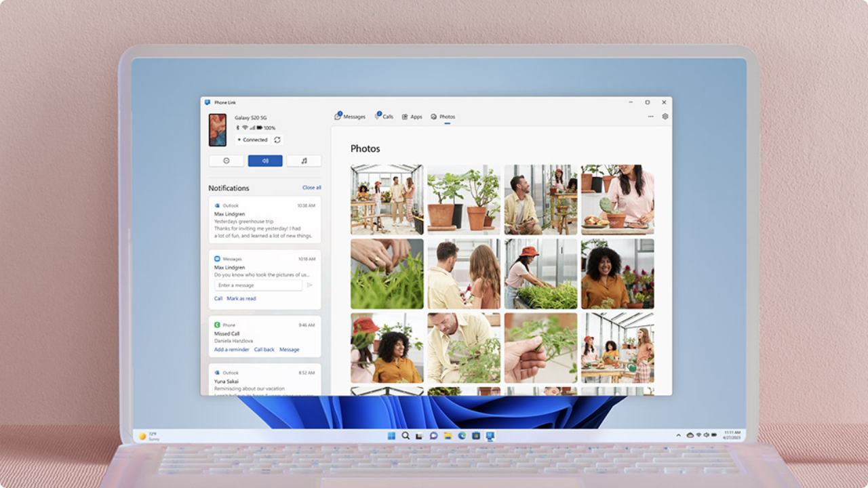868x488 pixels.
Task: Click Close all notifications link
Action: pyautogui.click(x=311, y=188)
